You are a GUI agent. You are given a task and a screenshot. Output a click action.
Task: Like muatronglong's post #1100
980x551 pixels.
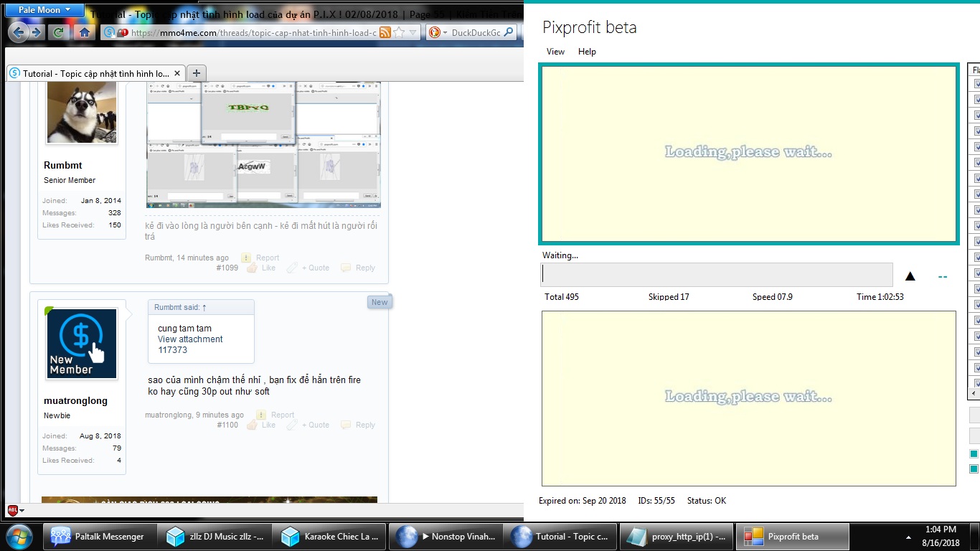tap(262, 425)
